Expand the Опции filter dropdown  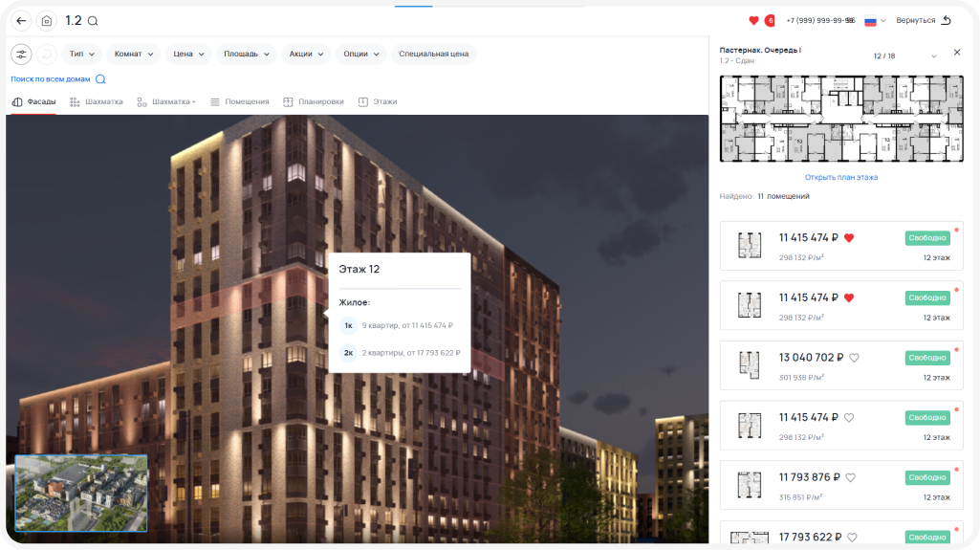click(x=361, y=55)
